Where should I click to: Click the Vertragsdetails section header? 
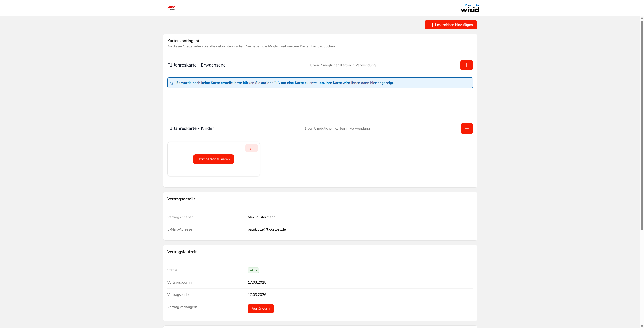point(181,199)
